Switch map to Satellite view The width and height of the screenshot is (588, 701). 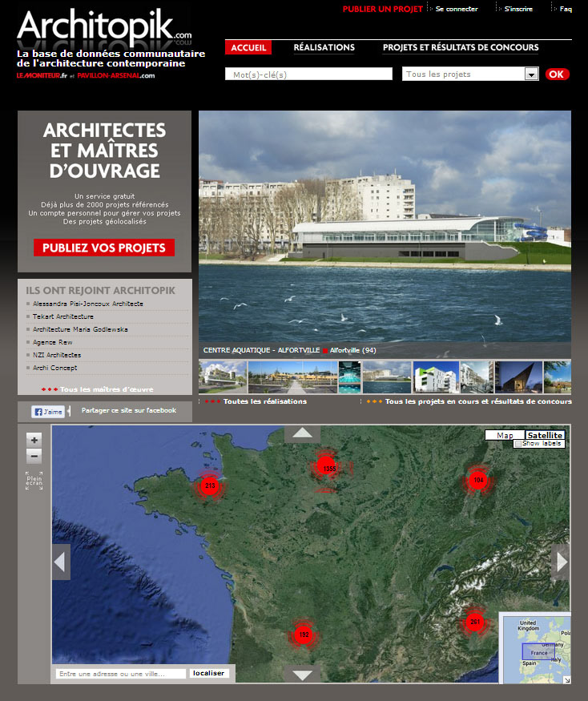pyautogui.click(x=545, y=435)
